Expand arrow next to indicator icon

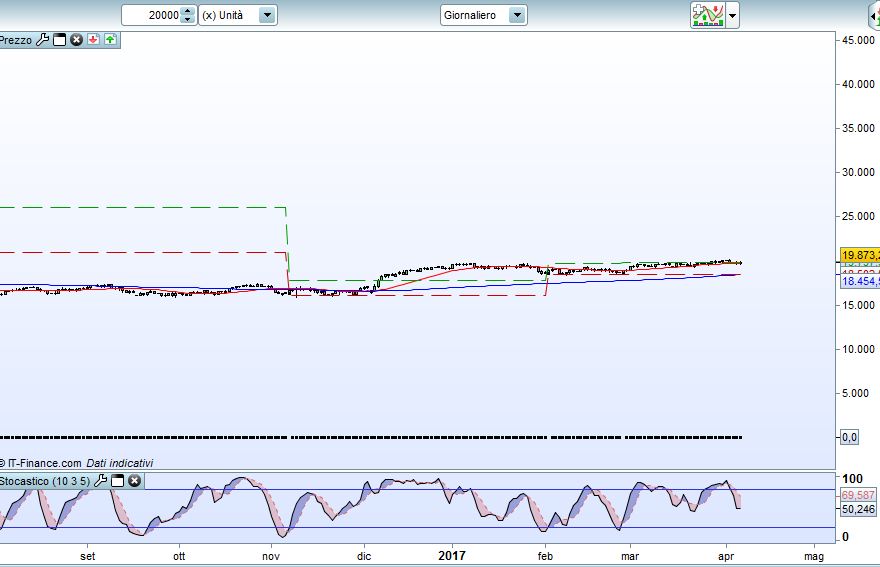(x=732, y=16)
